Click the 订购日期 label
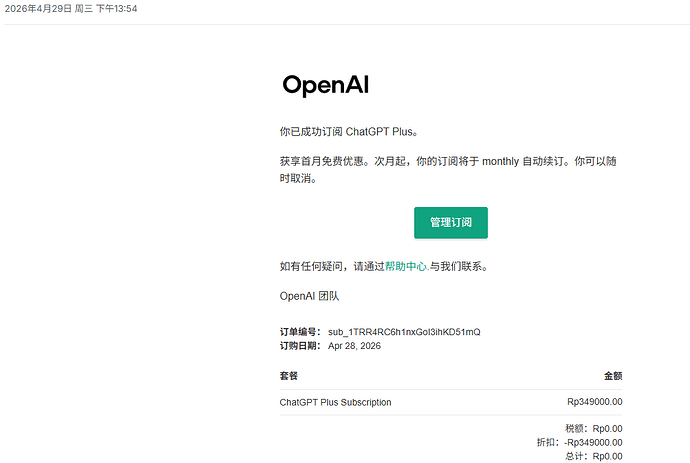The height and width of the screenshot is (463, 690). coord(300,346)
